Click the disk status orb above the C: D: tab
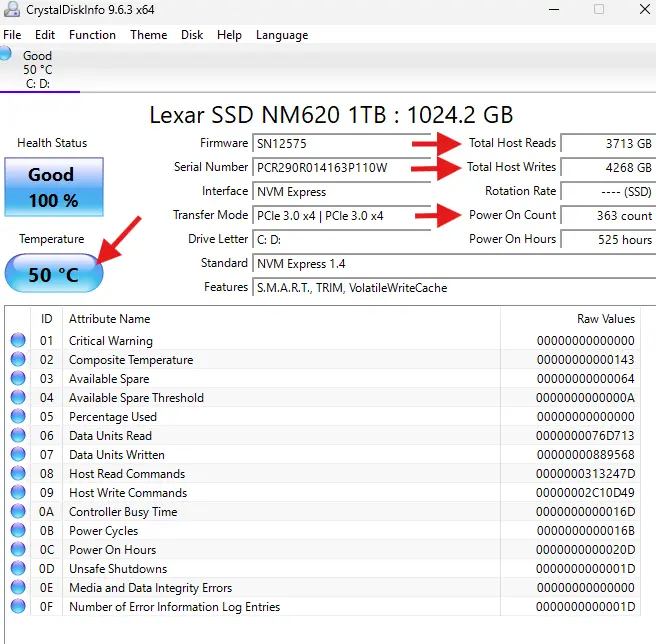Image resolution: width=656 pixels, height=644 pixels. (5, 54)
